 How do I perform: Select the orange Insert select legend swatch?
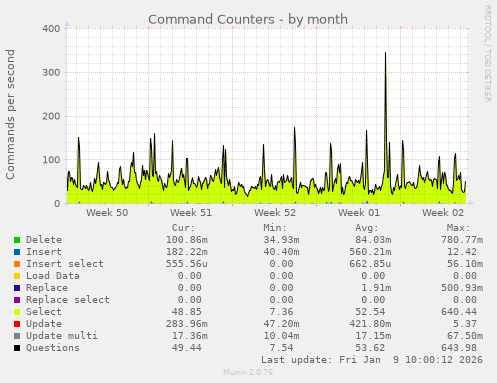click(x=17, y=264)
